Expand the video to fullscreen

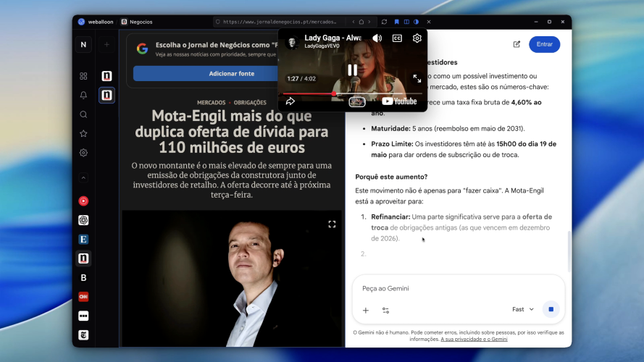coord(417,79)
